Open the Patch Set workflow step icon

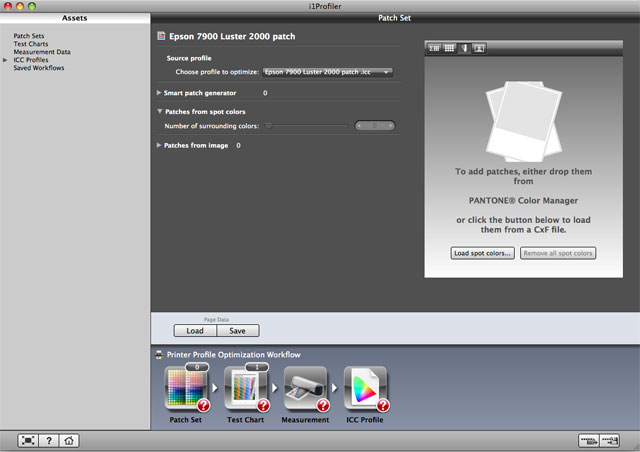[186, 388]
